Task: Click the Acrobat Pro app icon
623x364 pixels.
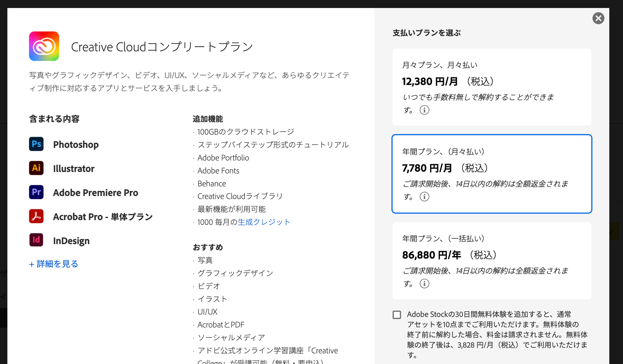Action: 36,216
